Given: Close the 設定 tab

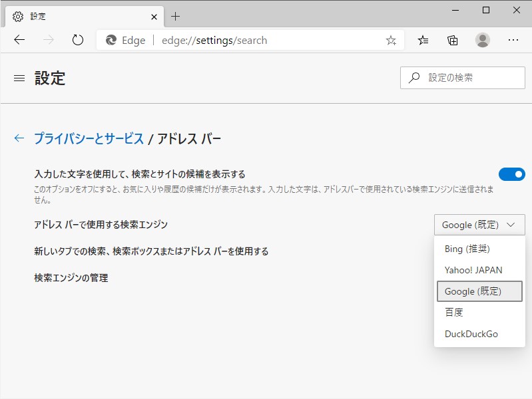Looking at the screenshot, I should click(154, 17).
